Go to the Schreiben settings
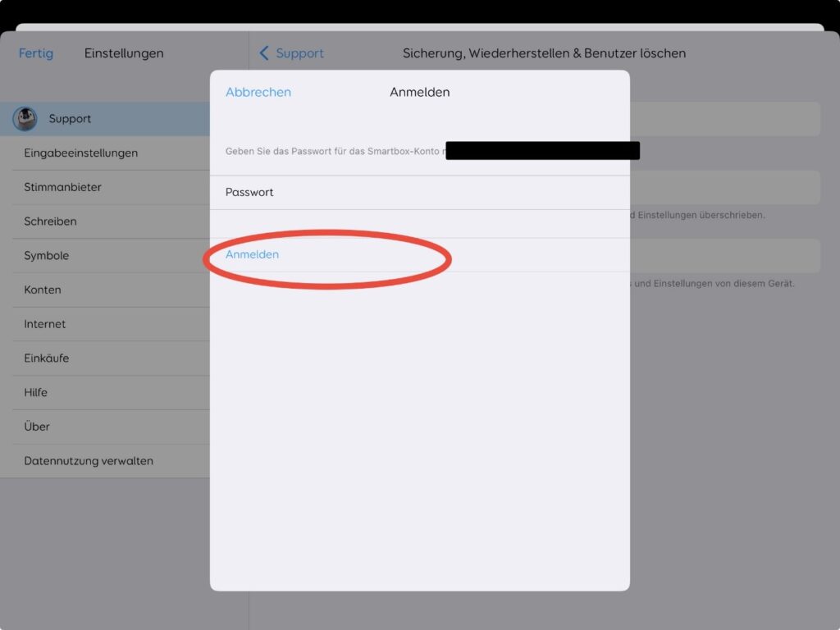The height and width of the screenshot is (630, 840). click(x=50, y=221)
